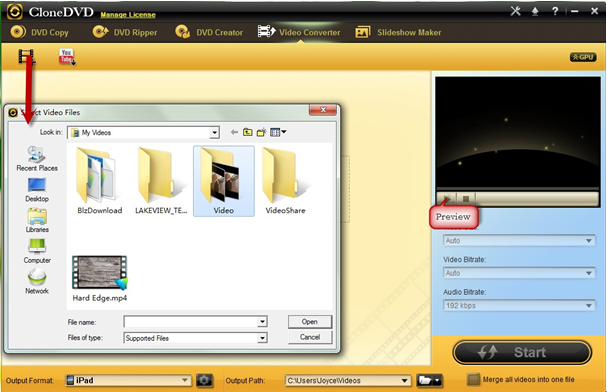The height and width of the screenshot is (392, 607).
Task: Select the BlzDownload folder
Action: pos(99,181)
